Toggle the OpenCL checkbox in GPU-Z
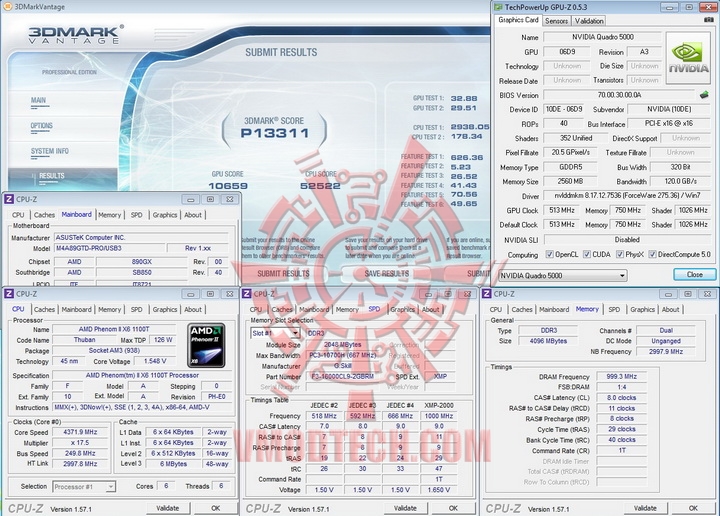 coord(549,254)
